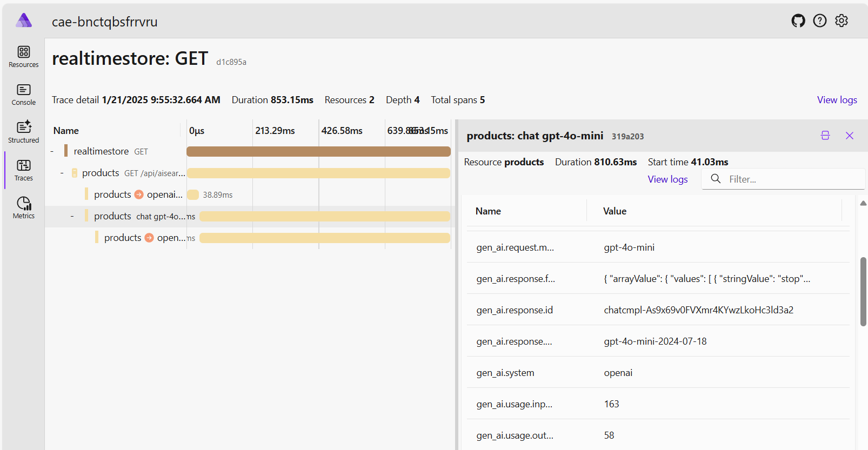
Task: Click the arrayValue stop attribute value
Action: point(707,279)
